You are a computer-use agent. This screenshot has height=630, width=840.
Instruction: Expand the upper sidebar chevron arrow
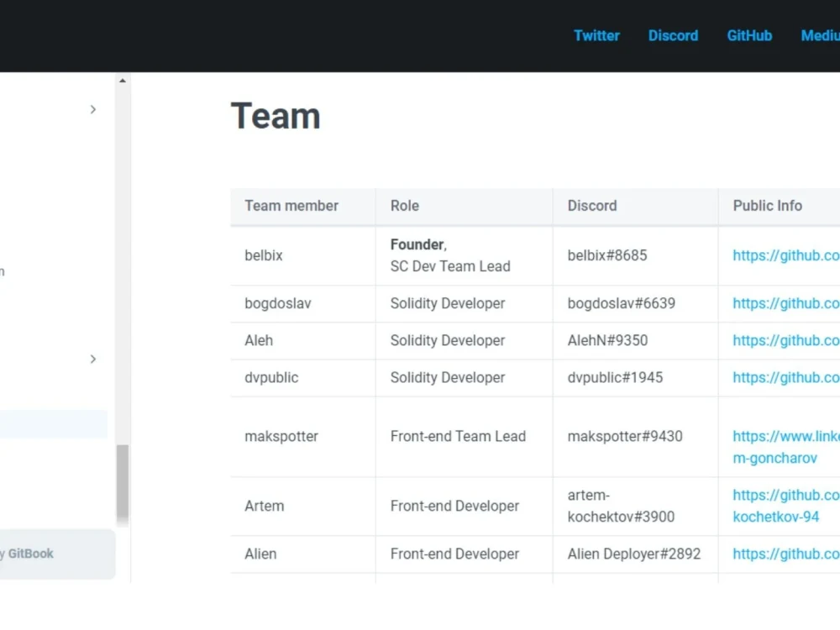(92, 109)
